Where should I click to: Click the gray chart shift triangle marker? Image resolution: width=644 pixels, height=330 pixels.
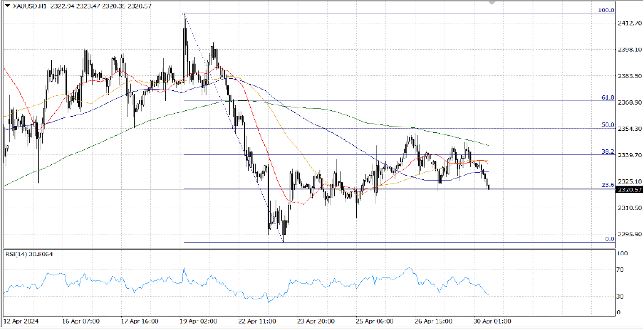click(x=492, y=3)
